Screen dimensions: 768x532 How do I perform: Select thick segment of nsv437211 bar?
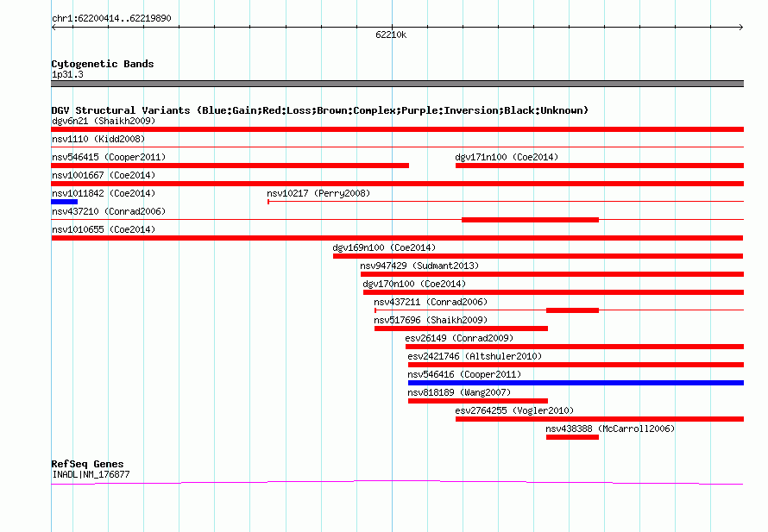tap(573, 310)
